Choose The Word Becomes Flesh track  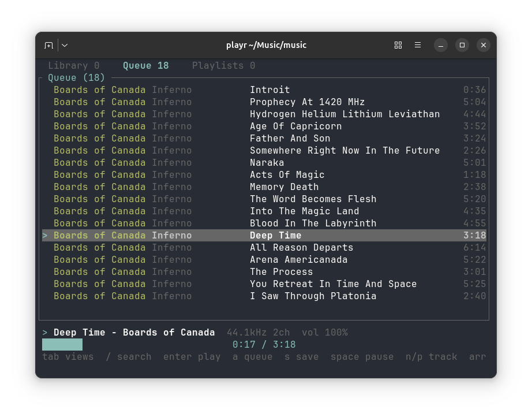(x=264, y=199)
